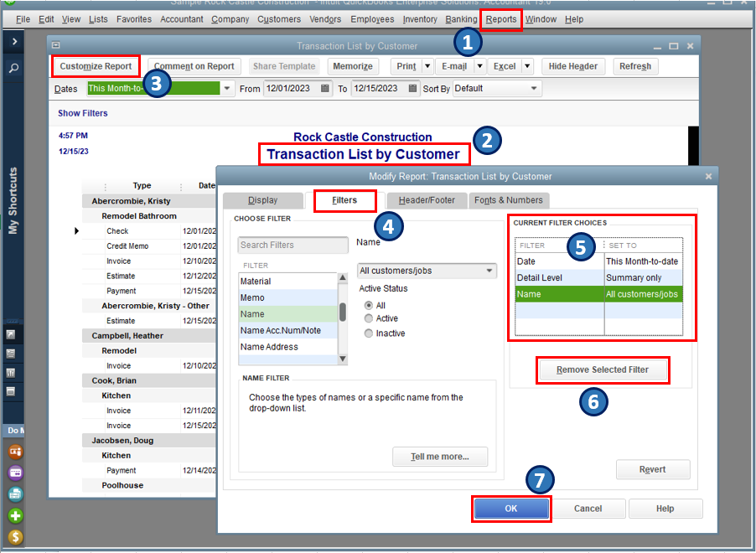Screen dimensions: 756x553
Task: Click the filter list scrollbar thumb
Action: pos(342,312)
